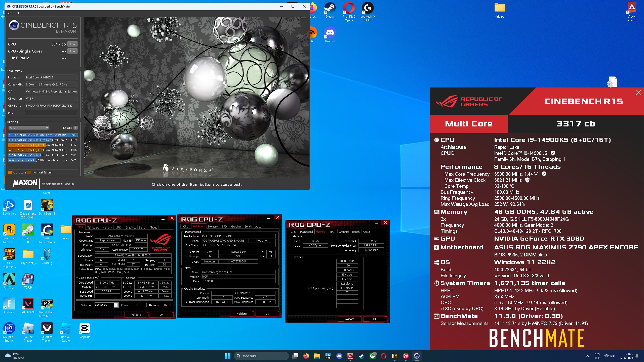Open the Battle.net desktop icon
644x362 pixels.
9,207
